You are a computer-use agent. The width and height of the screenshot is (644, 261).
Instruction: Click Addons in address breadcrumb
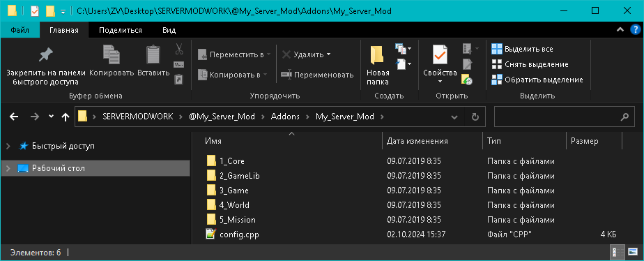pyautogui.click(x=286, y=117)
